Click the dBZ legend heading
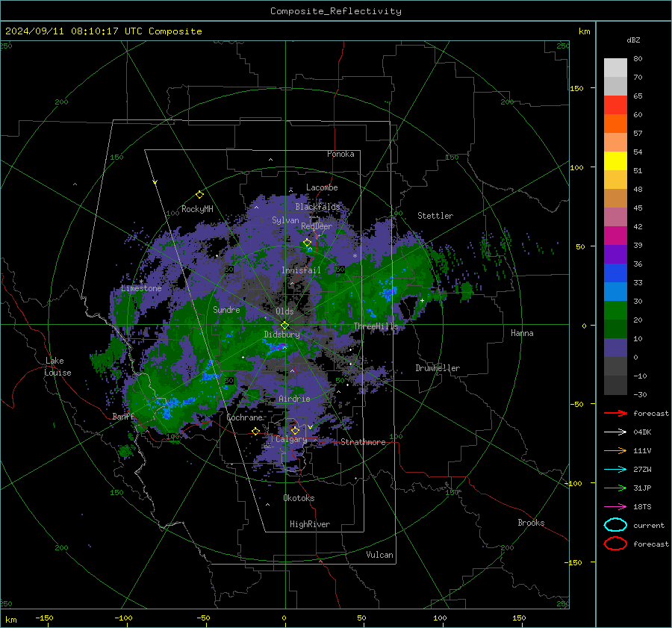Screen dimensions: 672x628 pyautogui.click(x=633, y=40)
